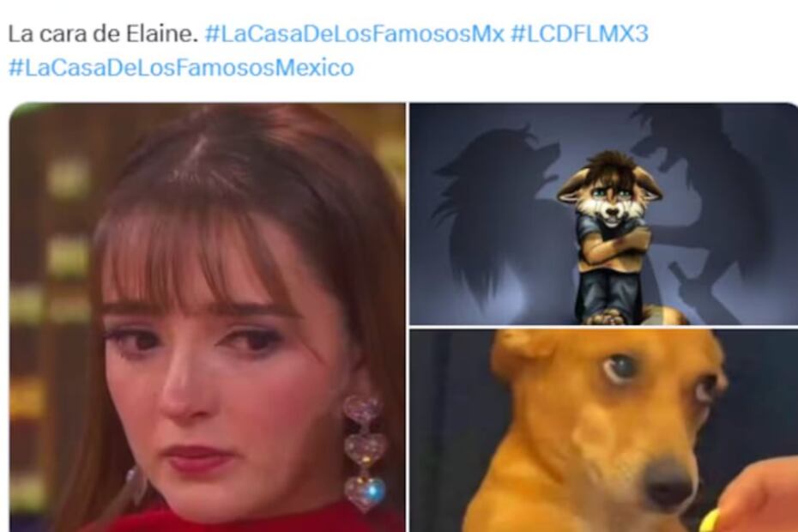The image size is (798, 532).
Task: Open the sad cartoon wolf pup image
Action: (x=603, y=214)
